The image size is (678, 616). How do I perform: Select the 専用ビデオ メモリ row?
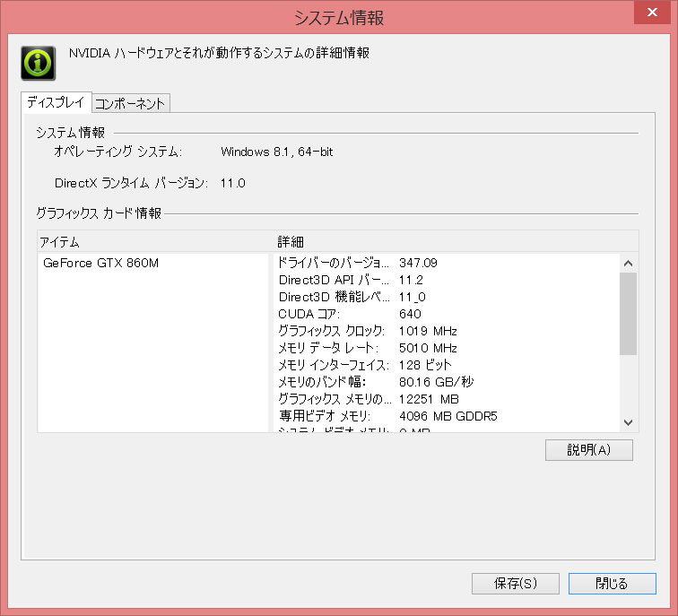coord(448,416)
